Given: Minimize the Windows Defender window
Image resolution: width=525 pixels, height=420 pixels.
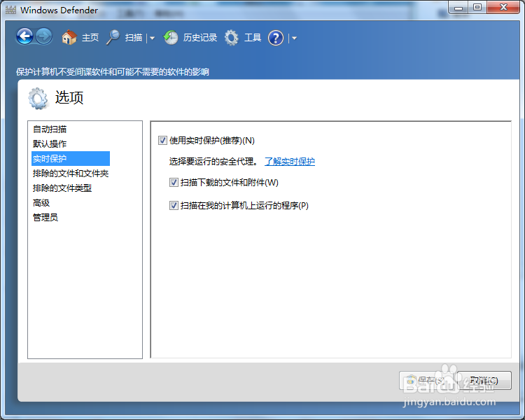Looking at the screenshot, I should click(x=458, y=8).
